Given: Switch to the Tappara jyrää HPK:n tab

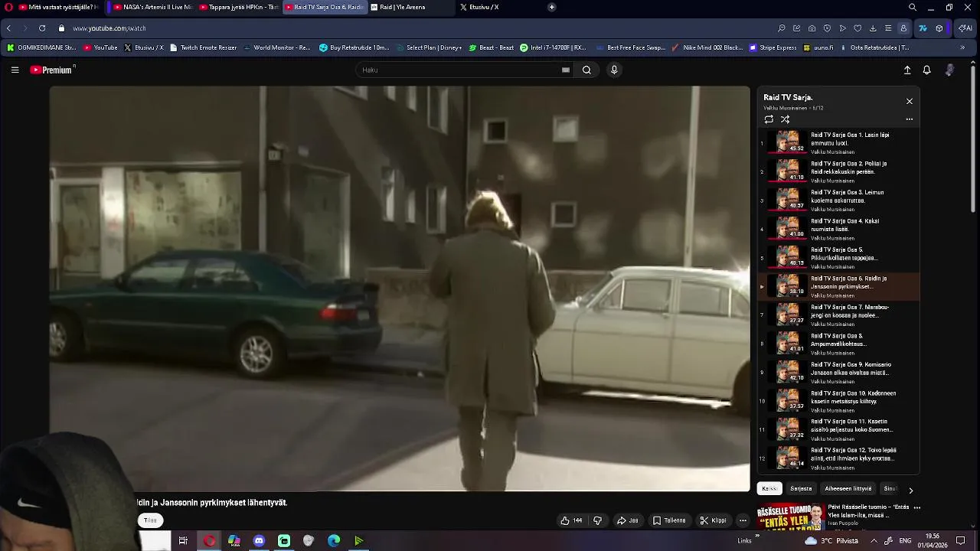Looking at the screenshot, I should coord(238,7).
